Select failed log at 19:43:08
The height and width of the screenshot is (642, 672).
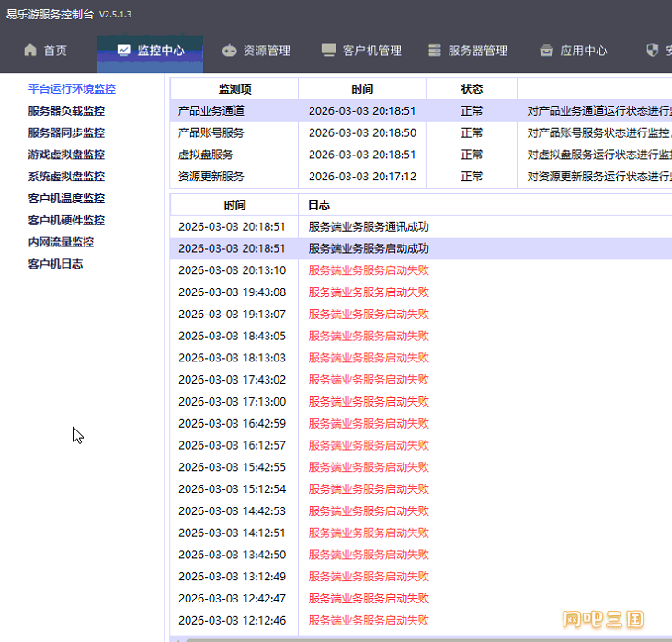click(421, 292)
